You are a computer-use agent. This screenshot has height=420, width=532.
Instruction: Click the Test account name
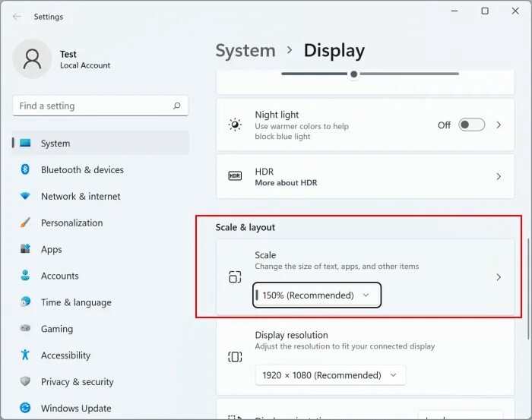[68, 54]
